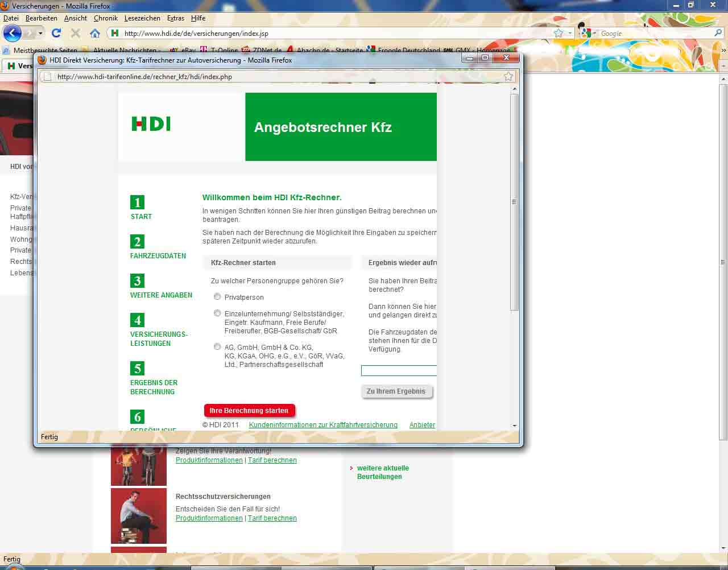The height and width of the screenshot is (570, 728).
Task: Select the Privatperson radio button
Action: pos(217,296)
